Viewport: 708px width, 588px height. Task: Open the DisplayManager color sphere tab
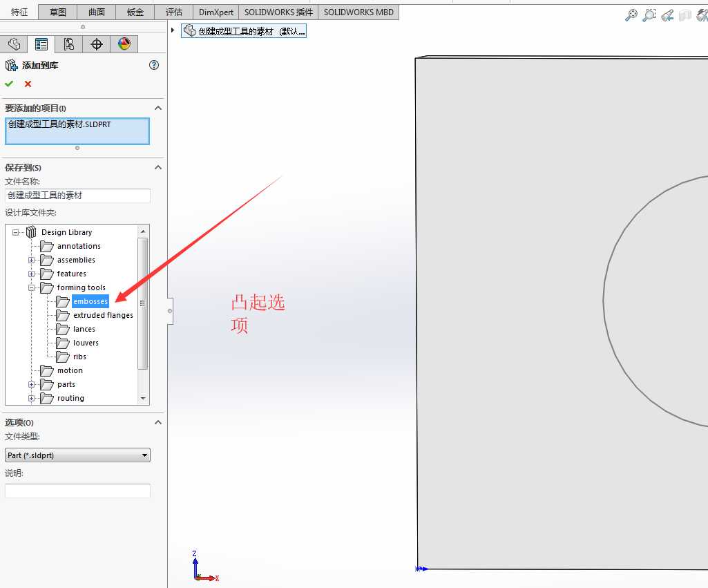[x=124, y=44]
